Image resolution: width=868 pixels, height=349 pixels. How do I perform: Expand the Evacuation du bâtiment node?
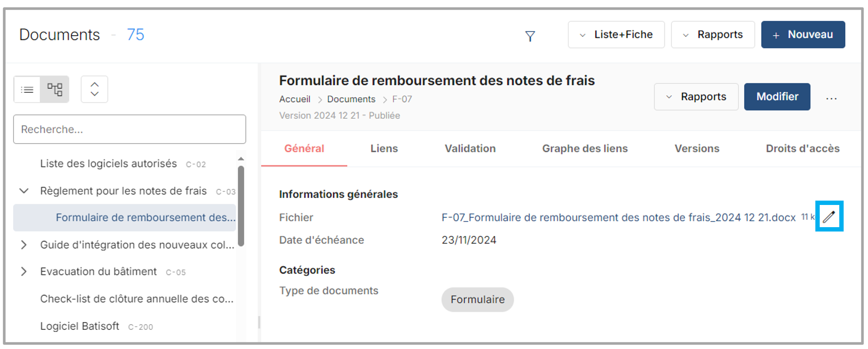coord(24,272)
